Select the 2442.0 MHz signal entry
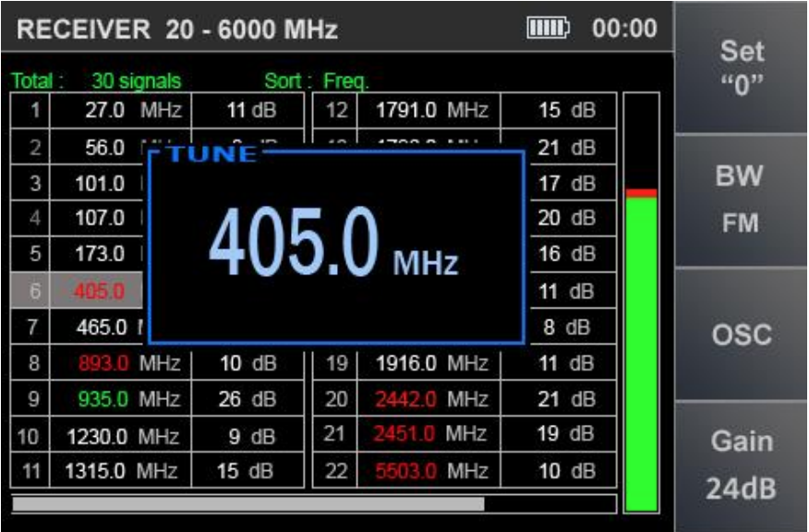 (x=430, y=399)
